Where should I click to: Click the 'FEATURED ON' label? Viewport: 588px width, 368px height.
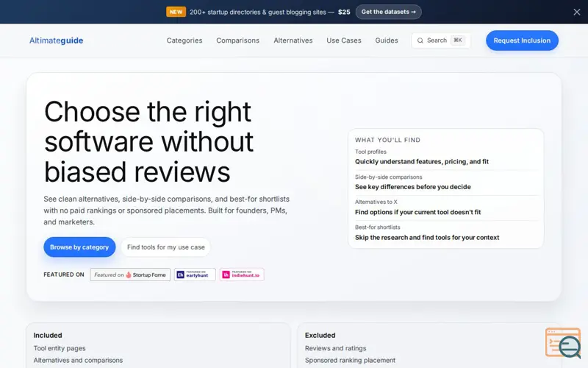(64, 275)
